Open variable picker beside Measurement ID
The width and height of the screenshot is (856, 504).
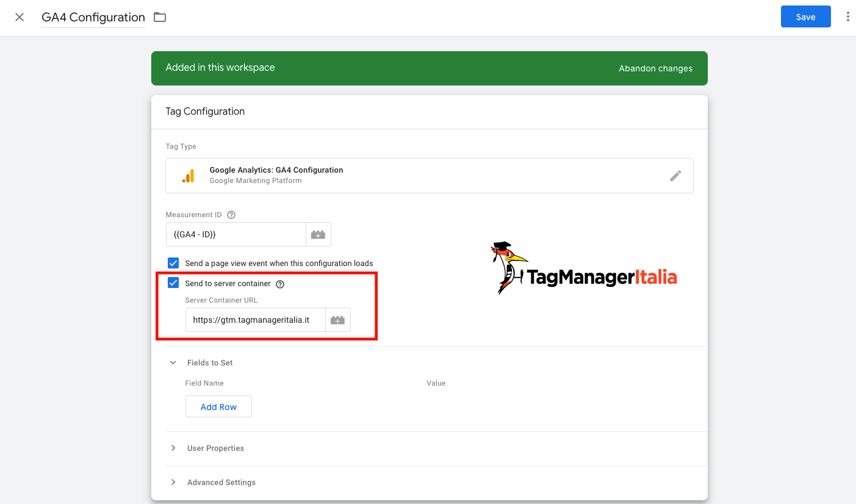click(318, 234)
